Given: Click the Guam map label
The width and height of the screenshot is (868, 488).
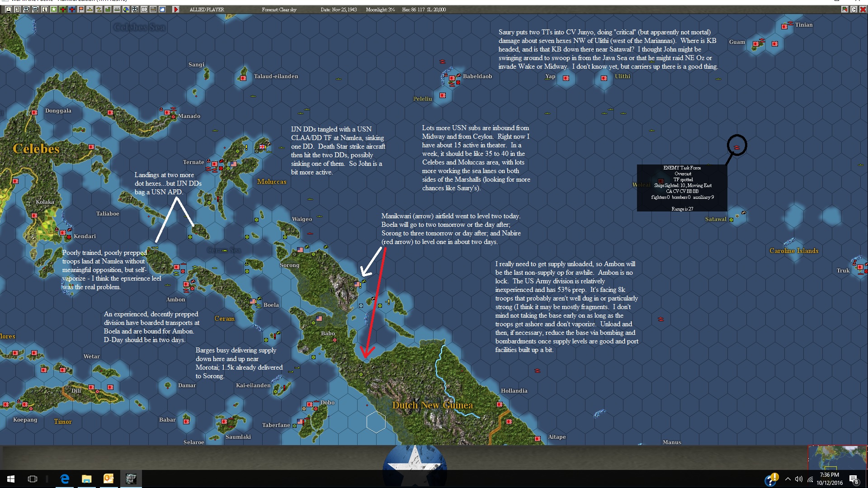Looking at the screenshot, I should coord(737,42).
